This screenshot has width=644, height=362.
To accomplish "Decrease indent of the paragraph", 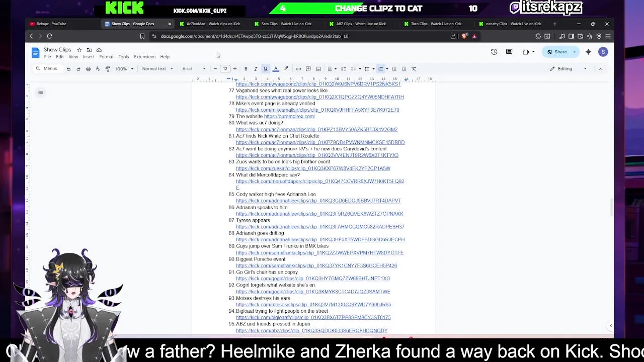I will tap(394, 69).
